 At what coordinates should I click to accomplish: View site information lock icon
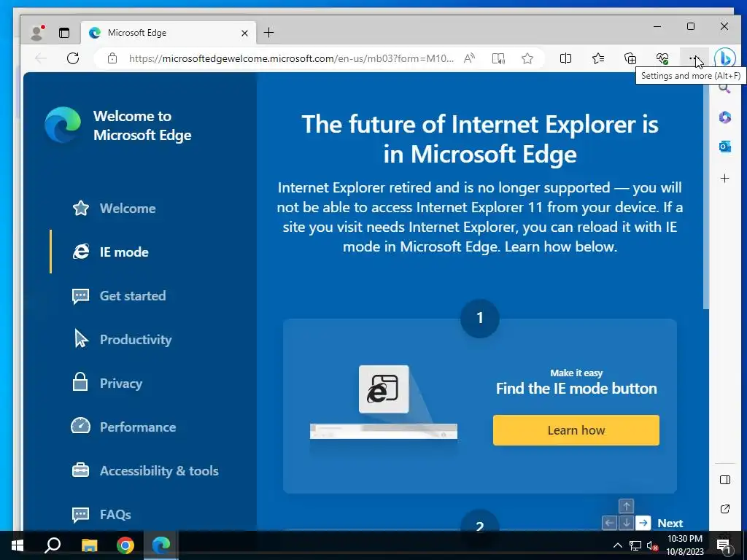click(x=112, y=58)
